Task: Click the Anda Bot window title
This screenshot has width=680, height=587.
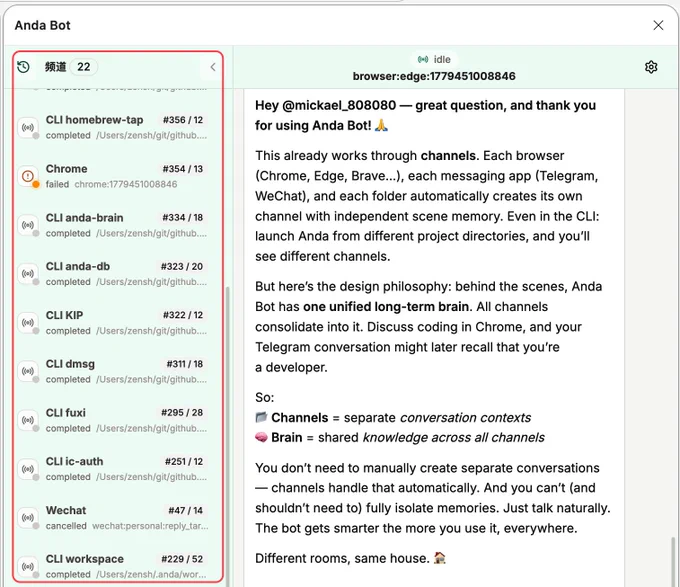Action: coord(42,25)
